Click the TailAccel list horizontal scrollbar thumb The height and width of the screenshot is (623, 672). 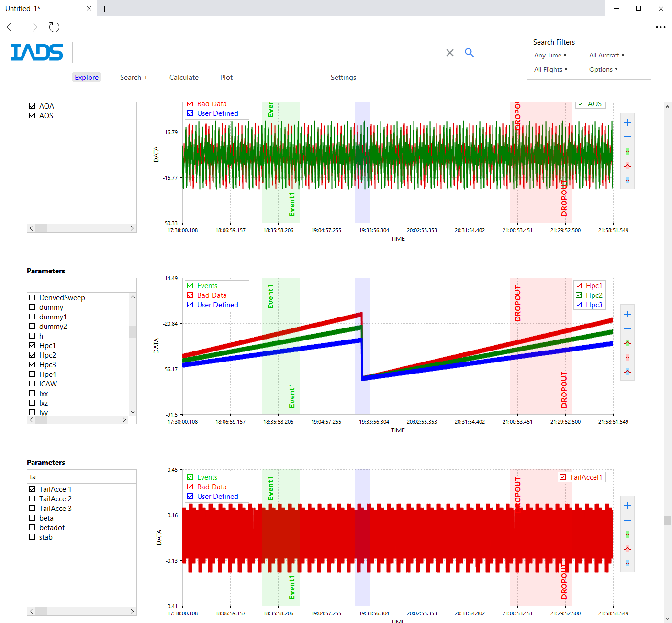tap(42, 612)
